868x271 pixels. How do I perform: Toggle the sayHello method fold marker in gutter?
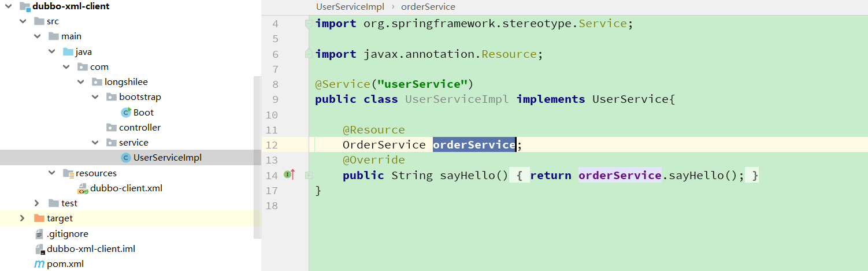(x=309, y=175)
